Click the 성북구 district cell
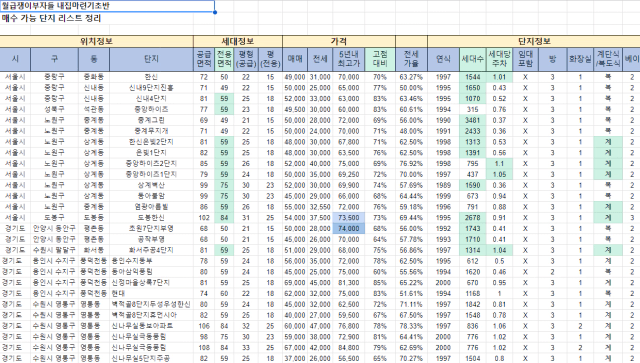 coord(54,109)
